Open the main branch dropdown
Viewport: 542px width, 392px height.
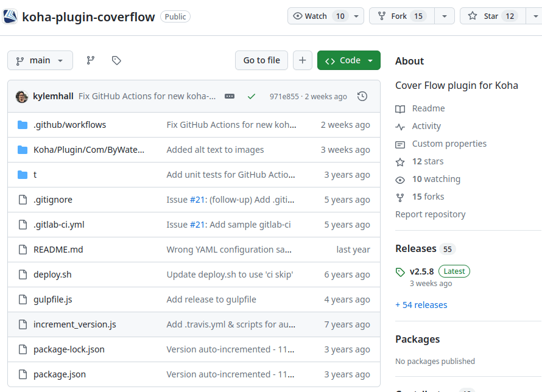pos(40,60)
